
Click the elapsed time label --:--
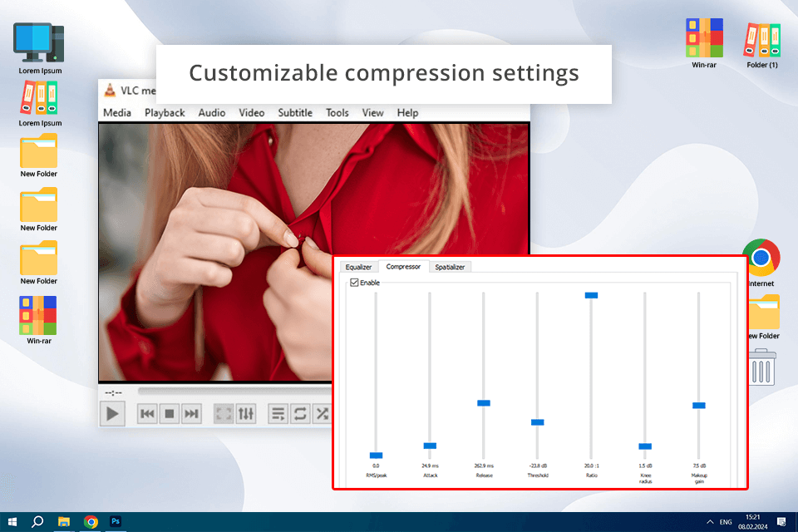[x=113, y=392]
